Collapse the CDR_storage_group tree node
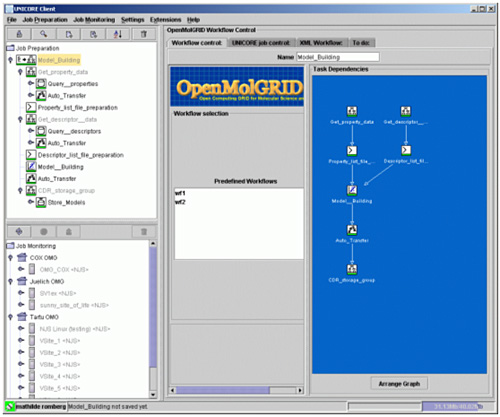500x417 pixels. tap(20, 190)
